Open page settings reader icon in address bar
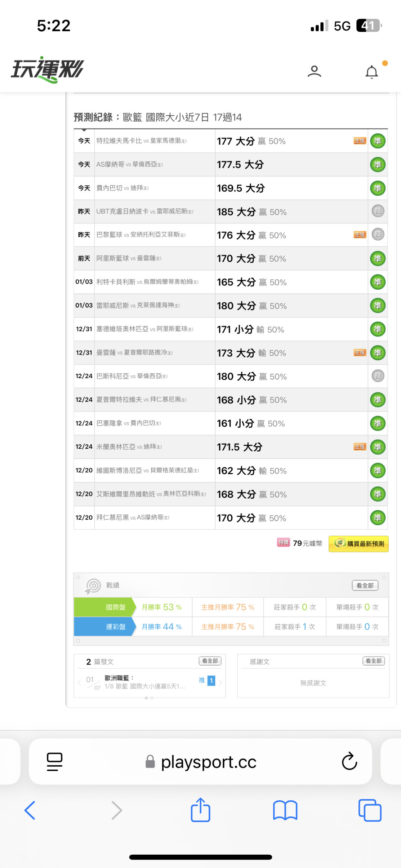This screenshot has height=868, width=401. pos(55,761)
